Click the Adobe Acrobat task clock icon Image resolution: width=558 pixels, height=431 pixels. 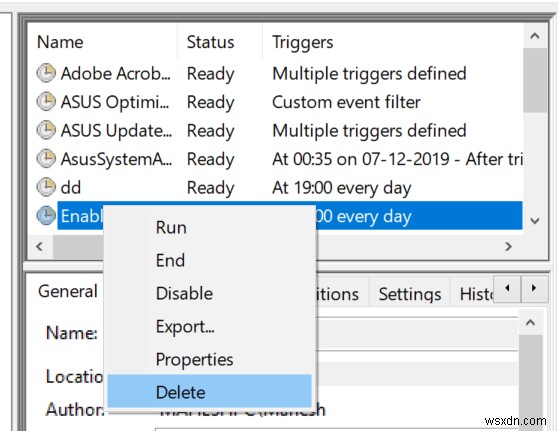coord(46,73)
